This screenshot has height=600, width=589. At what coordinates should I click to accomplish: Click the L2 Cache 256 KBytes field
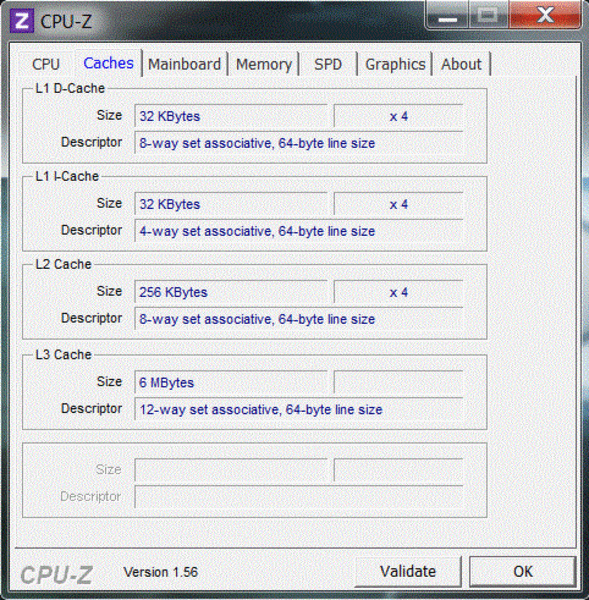click(231, 292)
